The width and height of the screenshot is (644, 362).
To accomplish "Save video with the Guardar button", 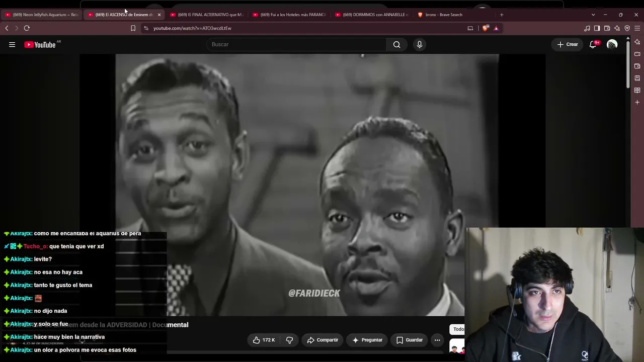I will click(410, 340).
